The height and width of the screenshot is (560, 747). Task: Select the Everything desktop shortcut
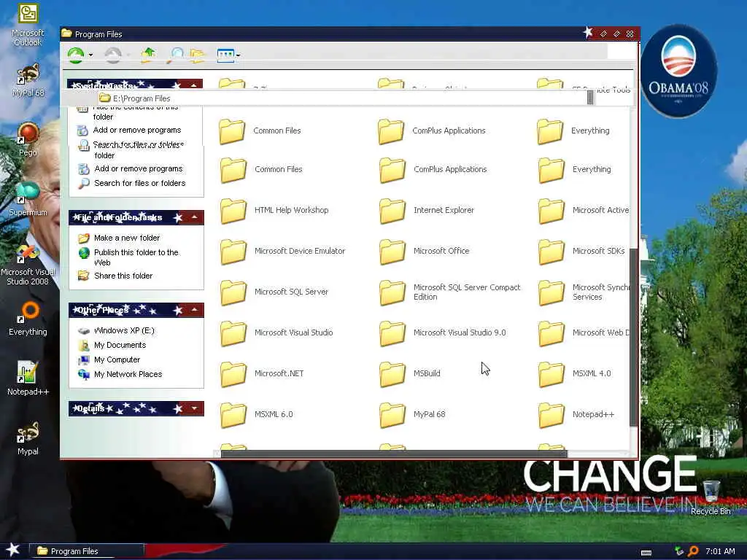[x=28, y=319]
